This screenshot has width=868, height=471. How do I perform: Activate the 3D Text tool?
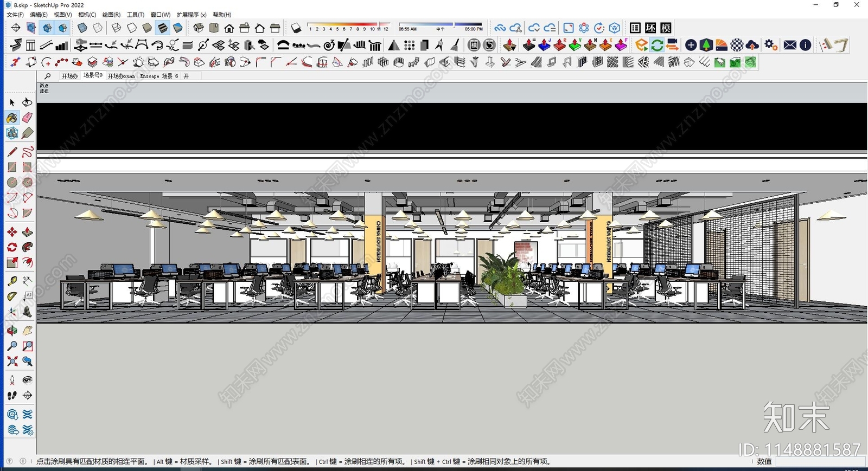[x=27, y=312]
